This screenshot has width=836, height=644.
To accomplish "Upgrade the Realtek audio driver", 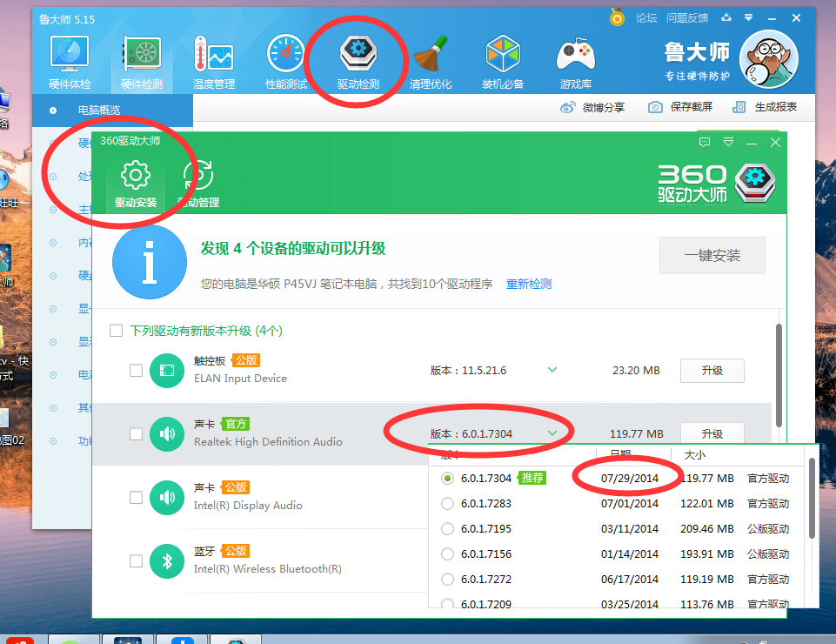I will click(x=712, y=433).
